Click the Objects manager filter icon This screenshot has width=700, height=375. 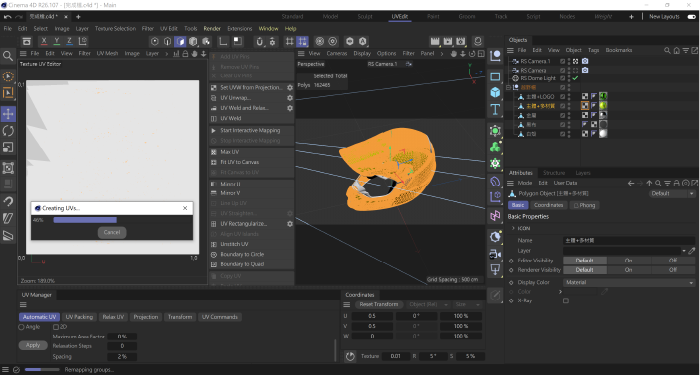(686, 50)
